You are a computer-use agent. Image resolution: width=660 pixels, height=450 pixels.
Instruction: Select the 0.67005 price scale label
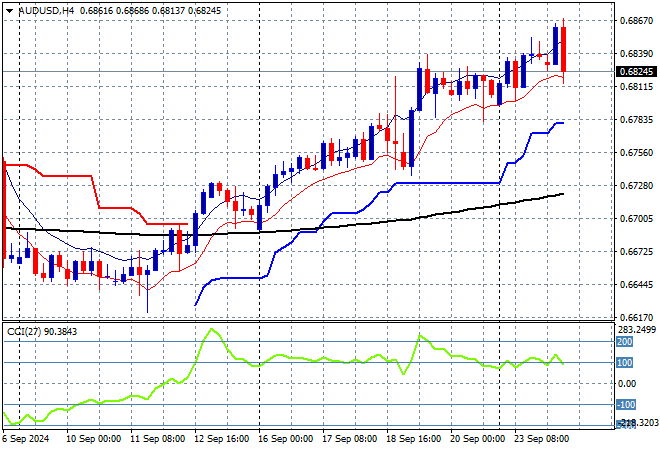tap(637, 218)
